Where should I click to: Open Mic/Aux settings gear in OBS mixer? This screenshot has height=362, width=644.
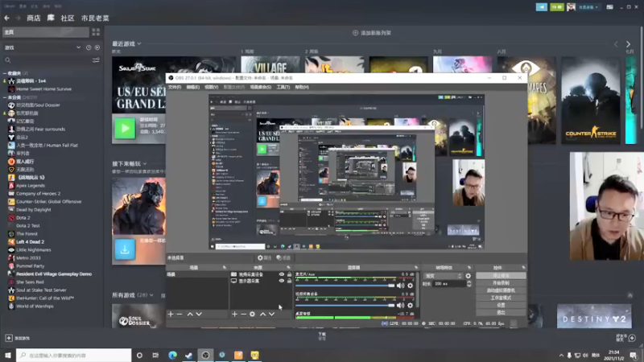[410, 286]
